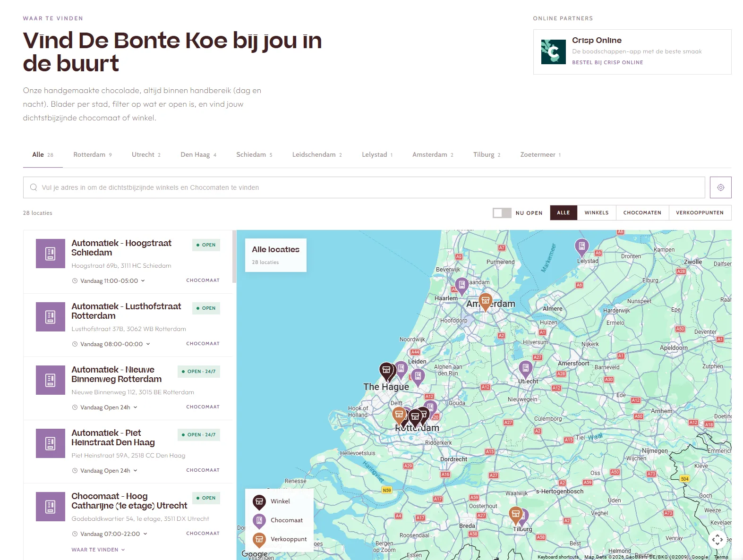
Task: Click the address search input field
Action: (x=364, y=187)
